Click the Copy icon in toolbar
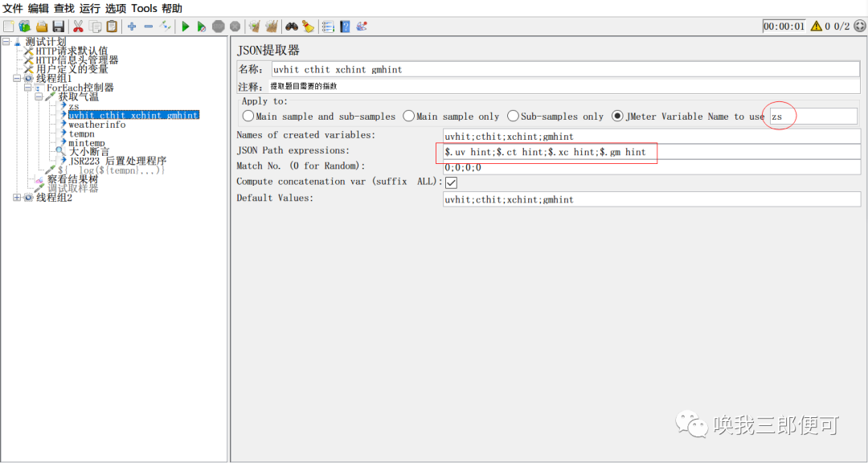 (95, 26)
